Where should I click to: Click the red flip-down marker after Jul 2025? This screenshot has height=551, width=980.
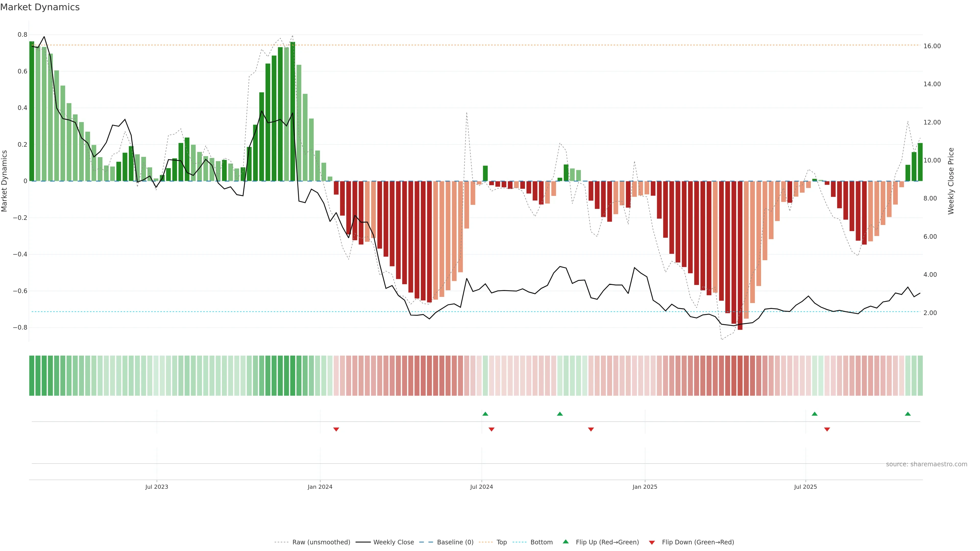pos(827,429)
